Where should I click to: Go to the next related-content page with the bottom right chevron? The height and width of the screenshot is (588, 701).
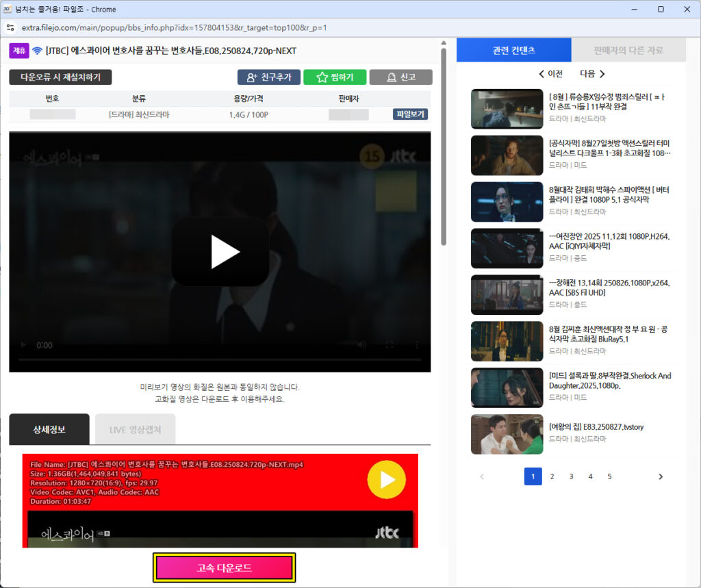point(661,476)
